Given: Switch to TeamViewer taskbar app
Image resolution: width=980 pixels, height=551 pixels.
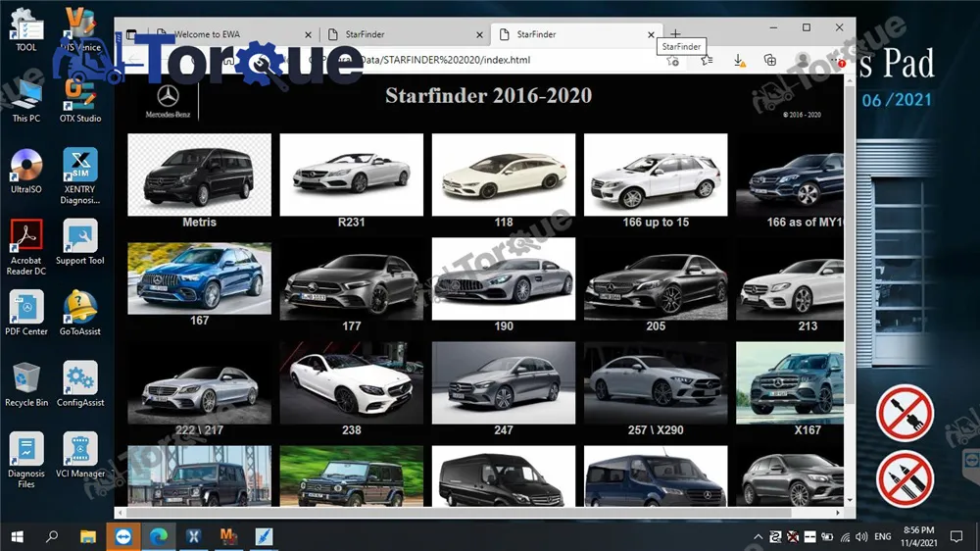Looking at the screenshot, I should (123, 536).
